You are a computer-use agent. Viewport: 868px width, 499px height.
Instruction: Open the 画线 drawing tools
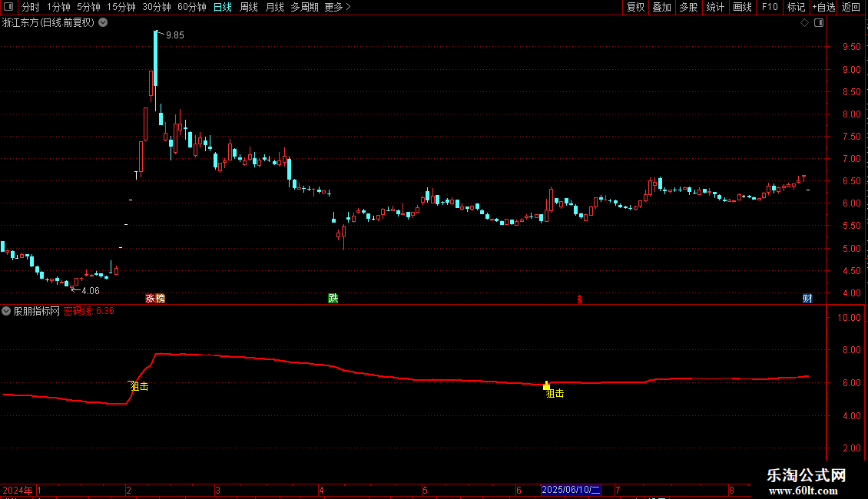coord(742,7)
